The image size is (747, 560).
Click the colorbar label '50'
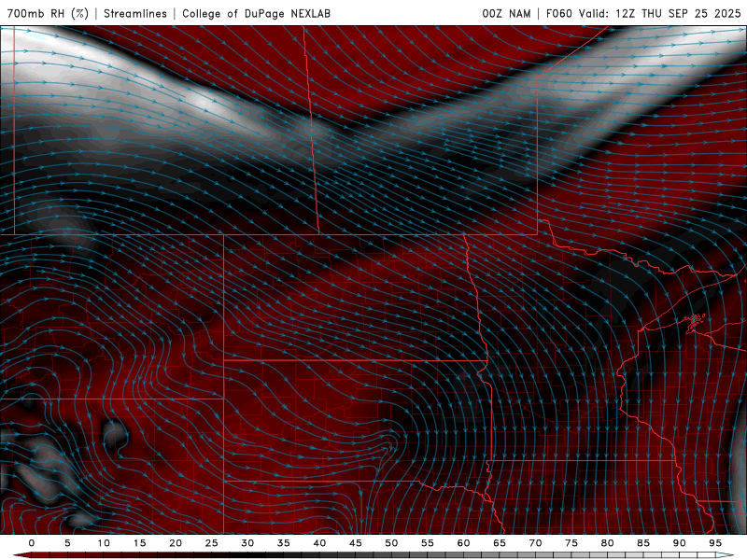click(391, 543)
